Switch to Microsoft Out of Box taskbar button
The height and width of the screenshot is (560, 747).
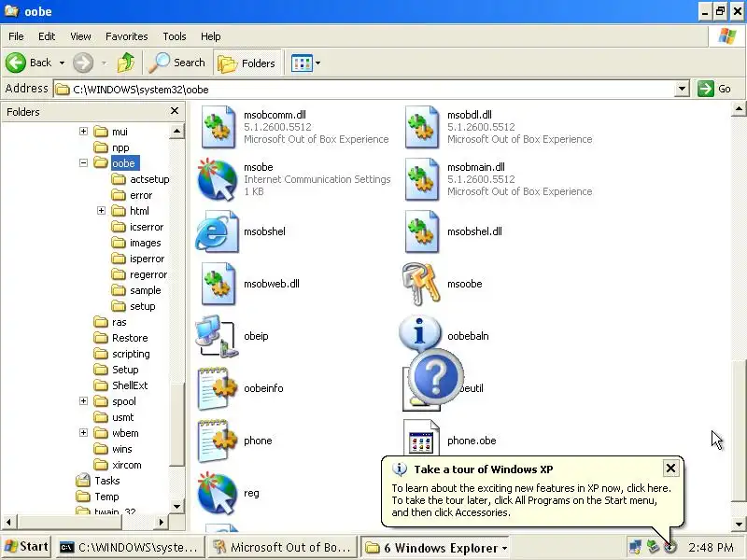(x=283, y=548)
